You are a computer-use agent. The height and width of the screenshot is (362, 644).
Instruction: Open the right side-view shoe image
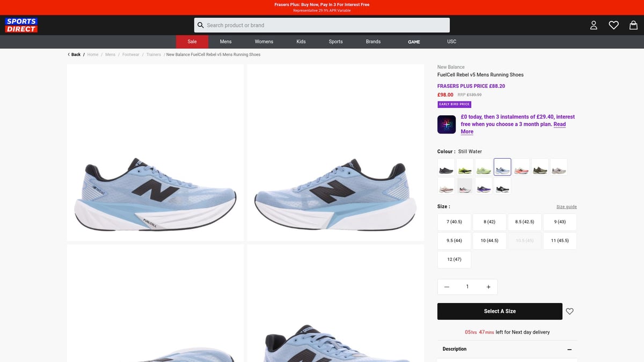coord(335,153)
